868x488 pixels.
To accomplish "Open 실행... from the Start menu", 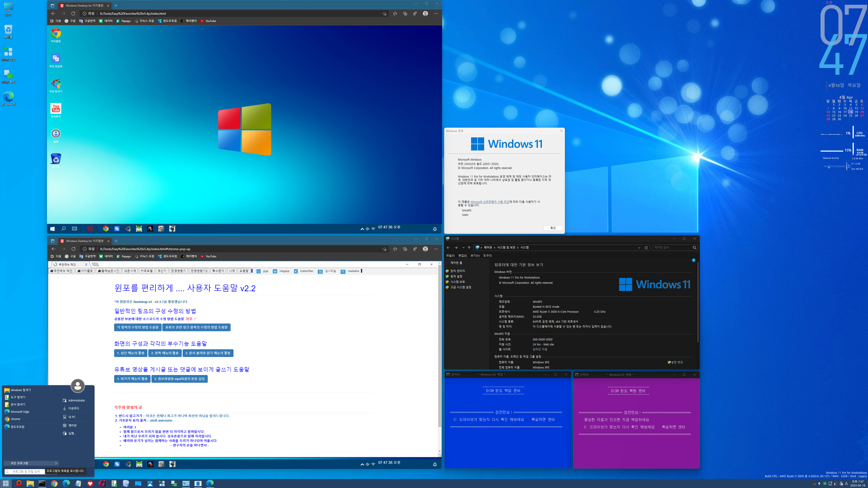I will coord(69,434).
